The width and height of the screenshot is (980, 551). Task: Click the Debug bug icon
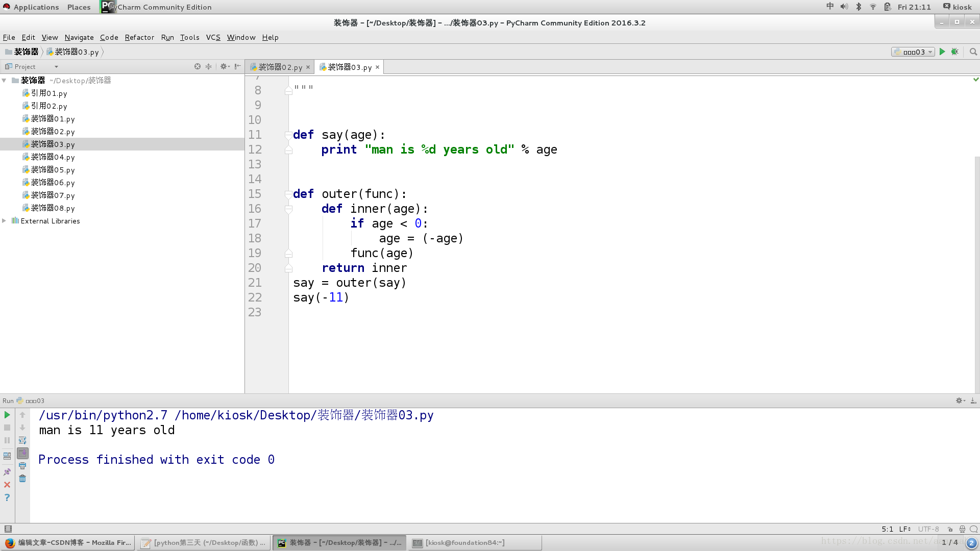click(954, 52)
